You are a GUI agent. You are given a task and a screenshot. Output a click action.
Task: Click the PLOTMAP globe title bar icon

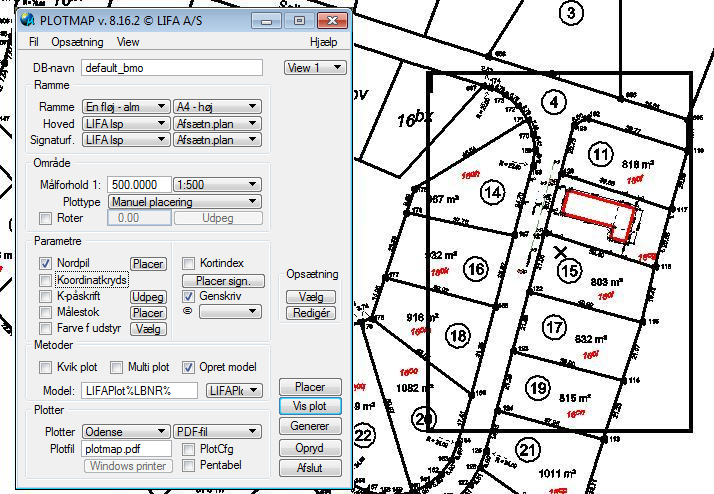28,20
